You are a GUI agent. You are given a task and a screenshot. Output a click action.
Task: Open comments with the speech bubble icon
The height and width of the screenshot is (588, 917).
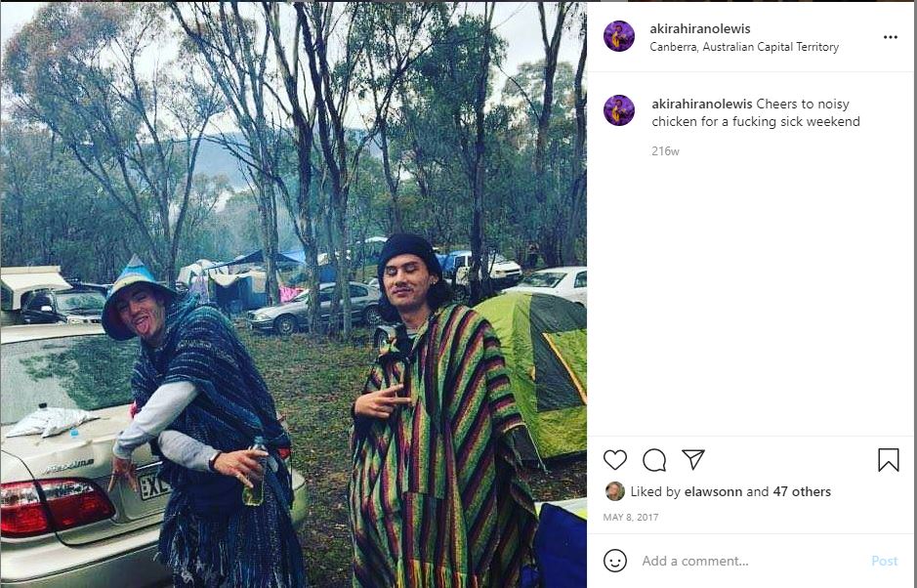(654, 460)
